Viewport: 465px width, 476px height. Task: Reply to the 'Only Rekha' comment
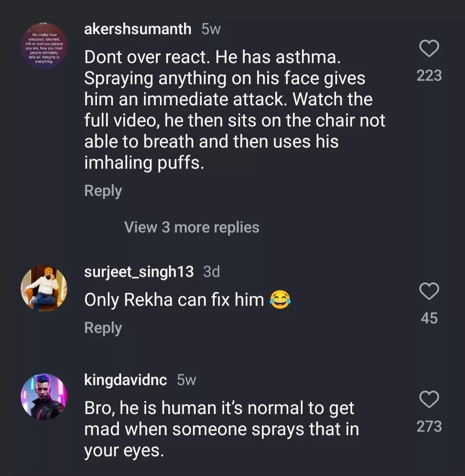coord(103,328)
